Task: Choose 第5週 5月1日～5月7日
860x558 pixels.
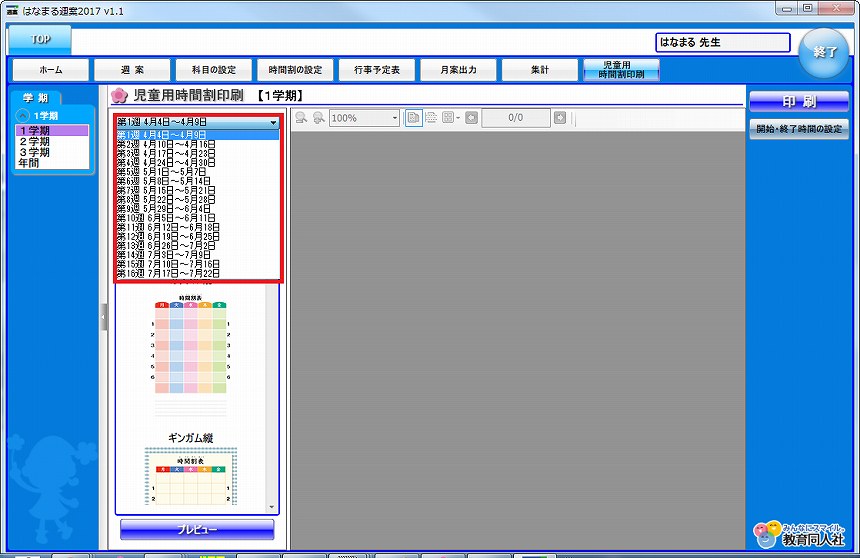Action: click(x=197, y=172)
